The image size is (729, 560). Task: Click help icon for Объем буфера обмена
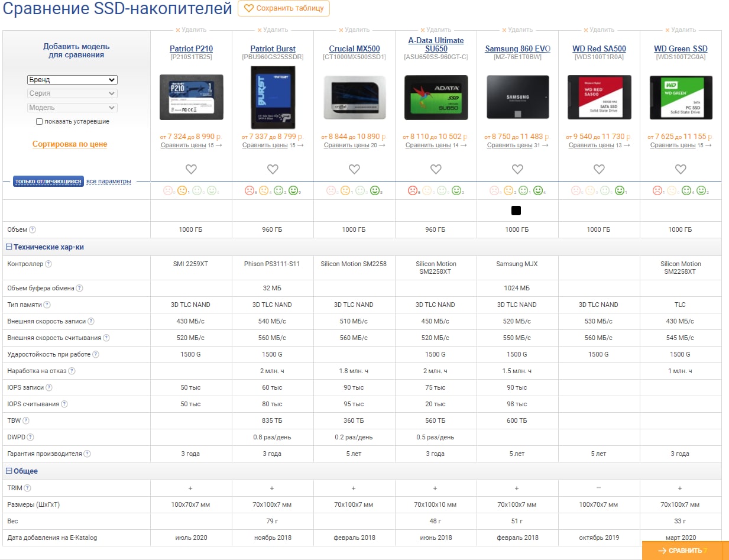pos(80,289)
